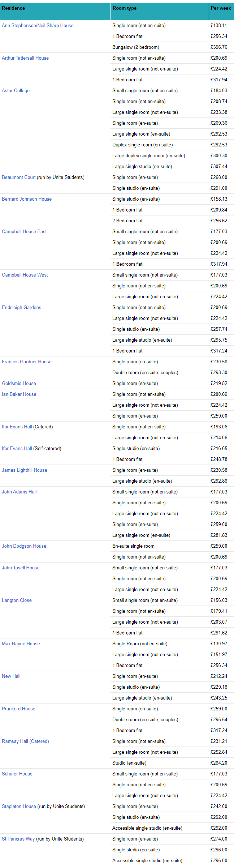The width and height of the screenshot is (234, 868).
Task: Open Campbell House West link
Action: click(x=25, y=275)
